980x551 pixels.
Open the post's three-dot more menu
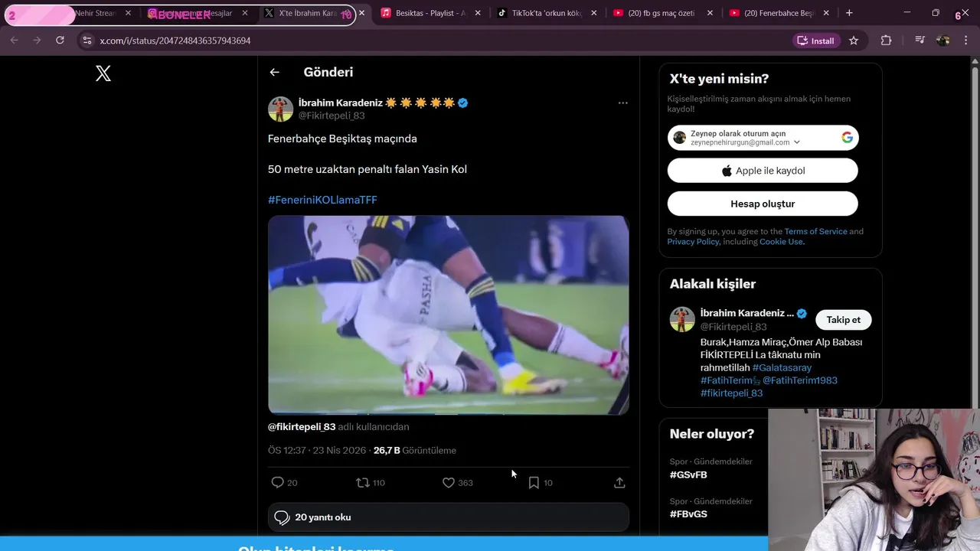[x=622, y=103]
